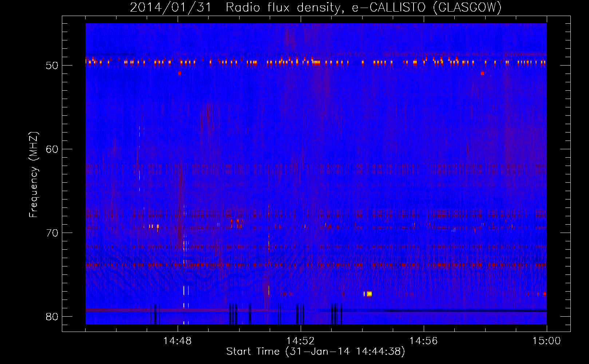Click the 70 frequency tick label
The height and width of the screenshot is (364, 589).
pyautogui.click(x=52, y=233)
